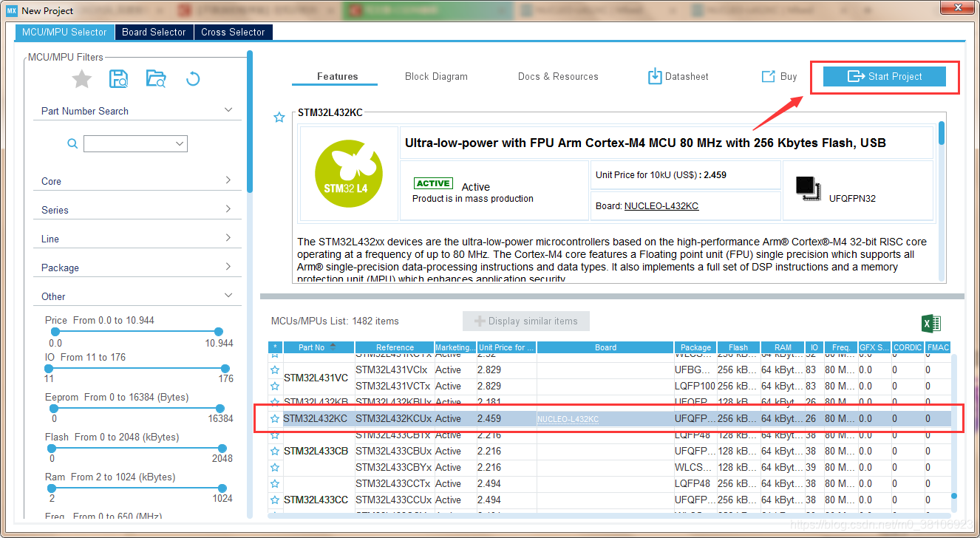This screenshot has width=980, height=538.
Task: Show favorite MCUs with the star filter icon
Action: [81, 79]
